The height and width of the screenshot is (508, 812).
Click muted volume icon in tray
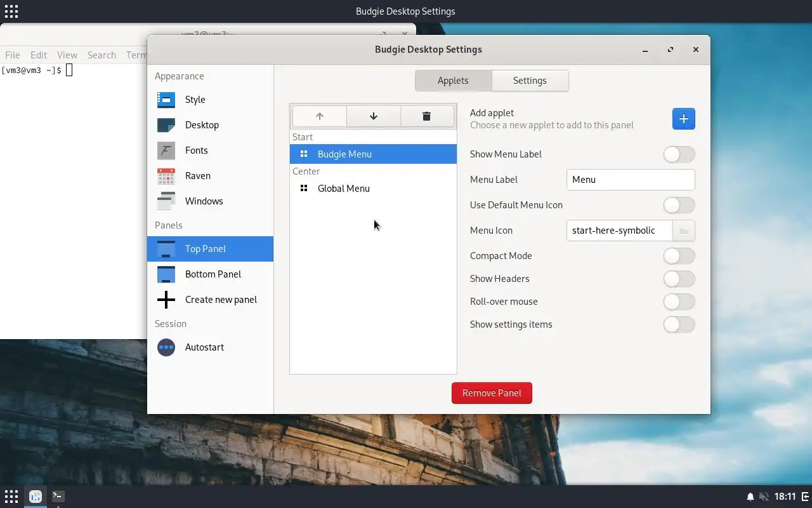(x=764, y=497)
